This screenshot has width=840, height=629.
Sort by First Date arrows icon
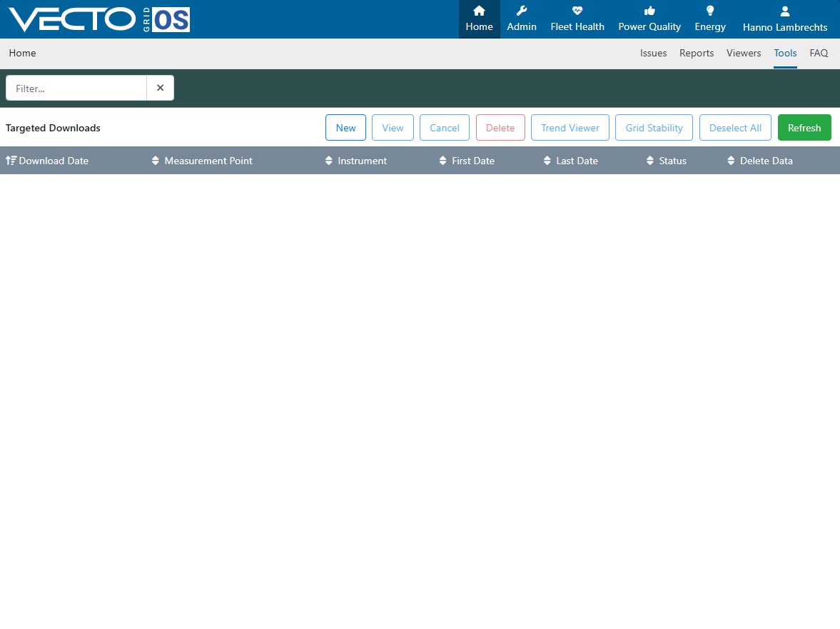tap(442, 160)
